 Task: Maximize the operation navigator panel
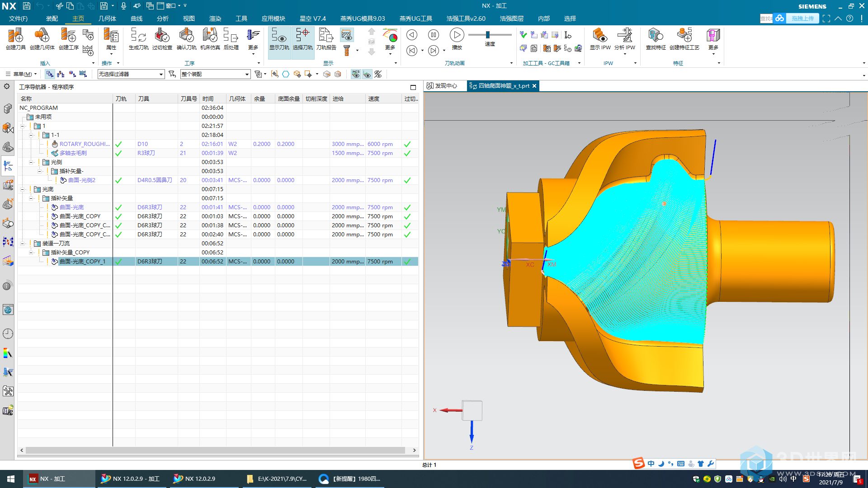(413, 87)
